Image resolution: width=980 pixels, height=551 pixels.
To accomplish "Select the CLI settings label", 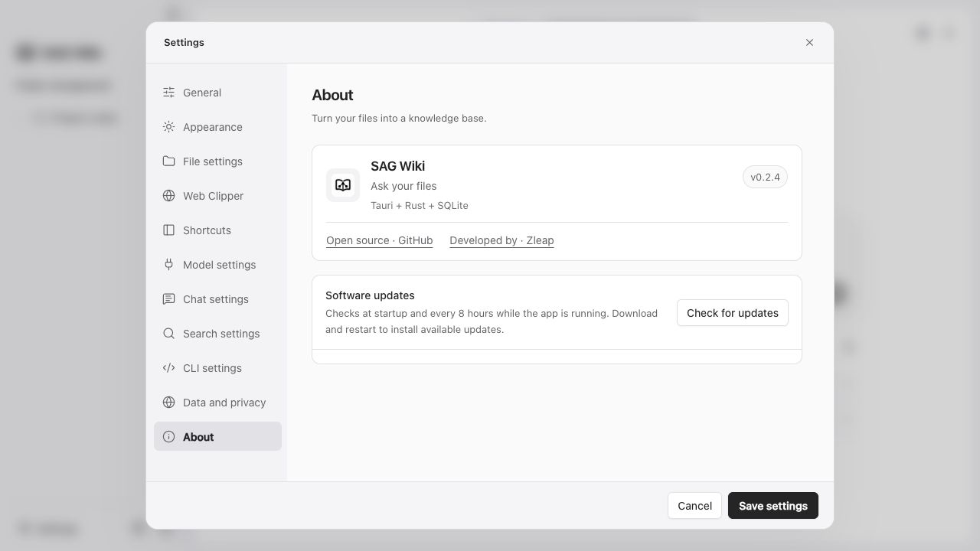I will [x=212, y=368].
